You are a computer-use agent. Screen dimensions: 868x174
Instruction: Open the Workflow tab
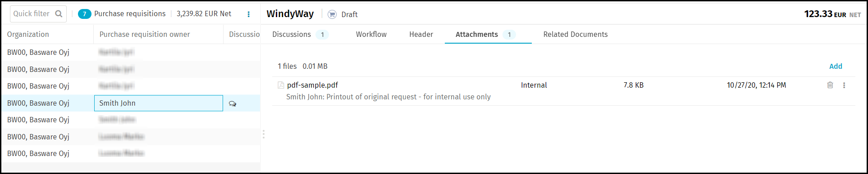pos(371,35)
